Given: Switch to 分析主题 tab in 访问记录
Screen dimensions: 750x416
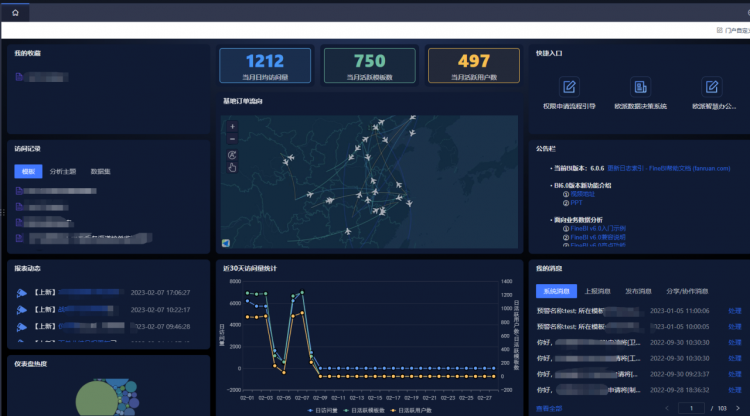Looking at the screenshot, I should pyautogui.click(x=63, y=171).
